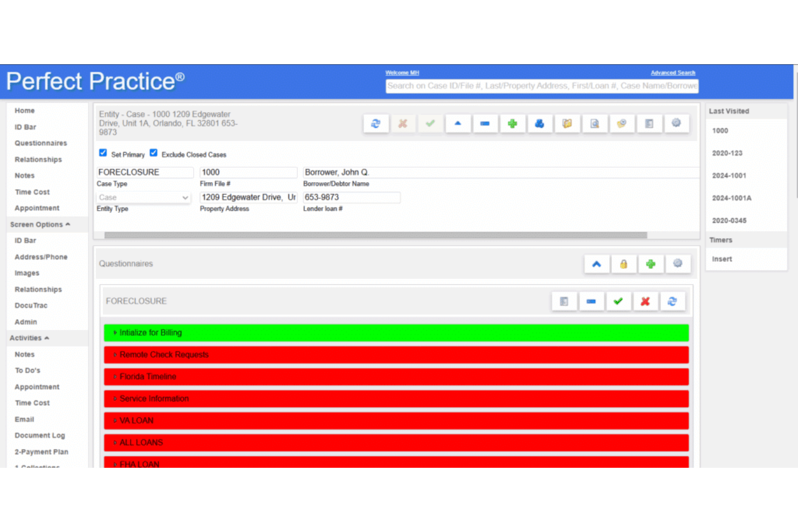Click the green checkmark in FORECLOSURE bar
This screenshot has width=798, height=532.
[x=618, y=301]
